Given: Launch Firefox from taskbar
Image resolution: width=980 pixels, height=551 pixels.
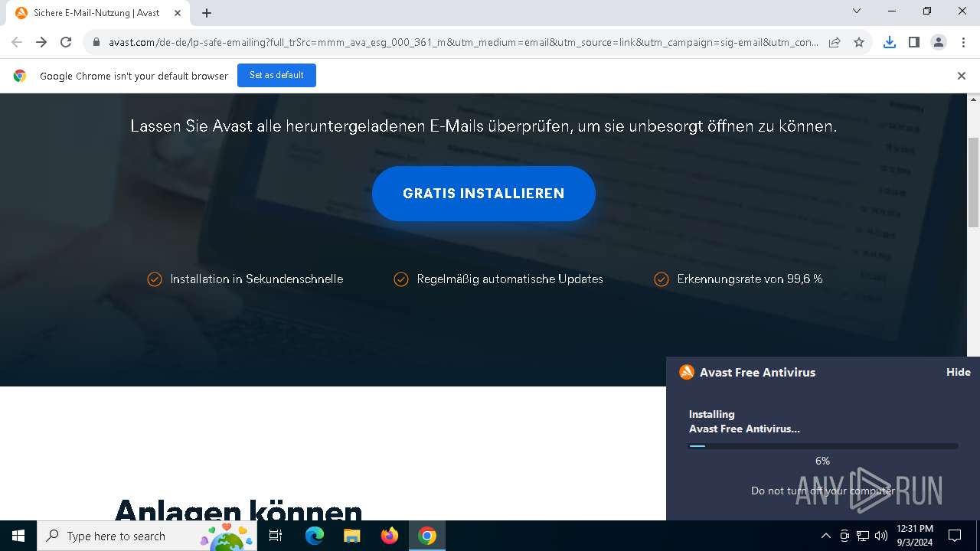Looking at the screenshot, I should 390,536.
